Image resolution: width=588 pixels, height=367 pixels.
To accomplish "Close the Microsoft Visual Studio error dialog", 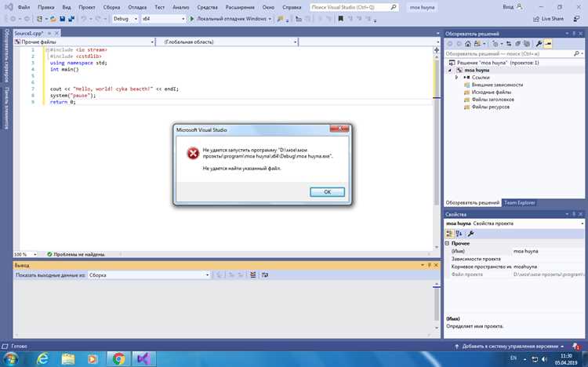I will click(339, 129).
